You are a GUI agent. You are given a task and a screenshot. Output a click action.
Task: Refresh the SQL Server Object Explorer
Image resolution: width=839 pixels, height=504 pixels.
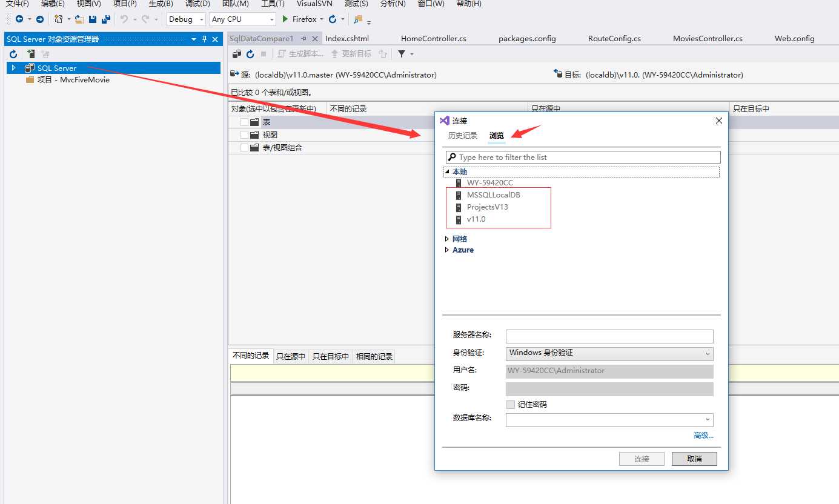coord(13,55)
